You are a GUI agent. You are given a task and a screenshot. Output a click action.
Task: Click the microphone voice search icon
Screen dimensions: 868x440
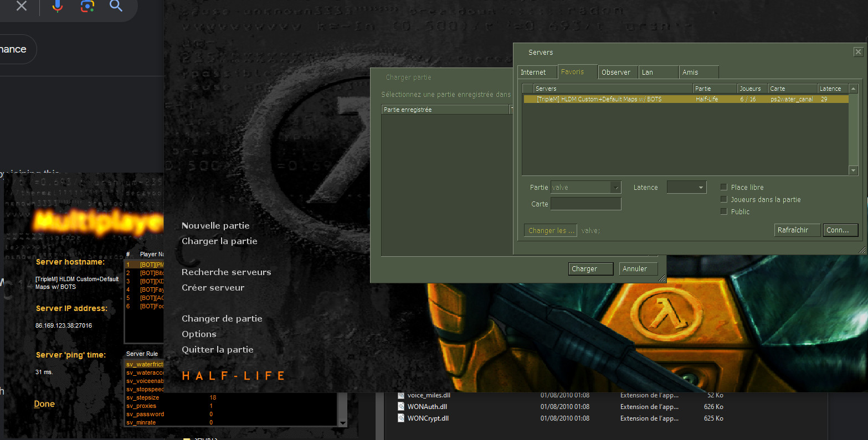57,6
